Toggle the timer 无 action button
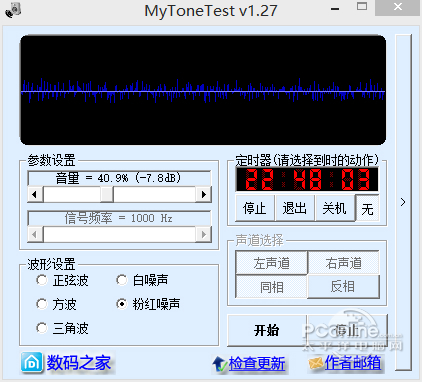The image size is (422, 382). (x=367, y=208)
